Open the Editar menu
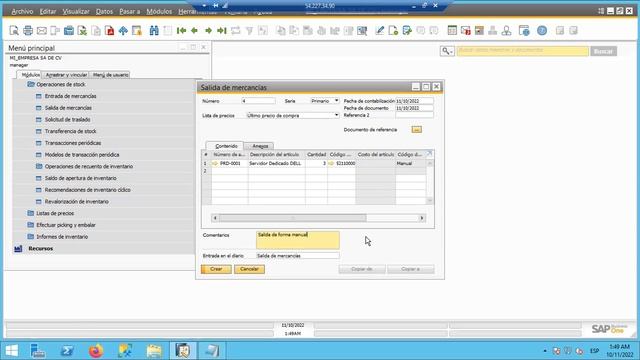 (47, 11)
